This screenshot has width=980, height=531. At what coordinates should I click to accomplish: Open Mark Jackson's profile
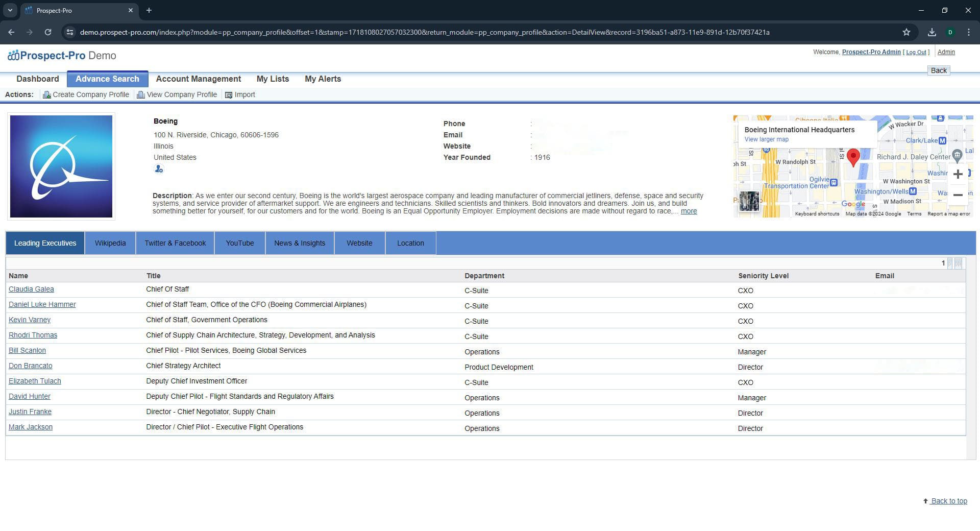pos(31,427)
